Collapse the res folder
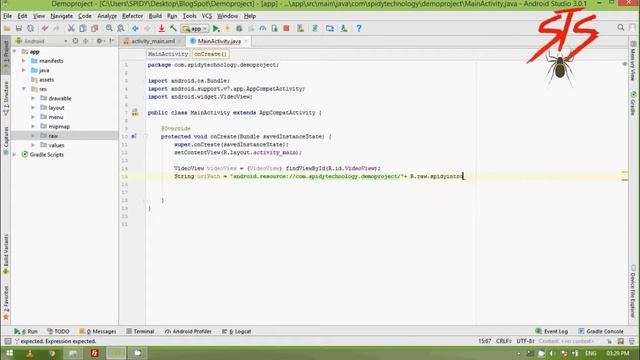This screenshot has width=640, height=360. [24, 89]
